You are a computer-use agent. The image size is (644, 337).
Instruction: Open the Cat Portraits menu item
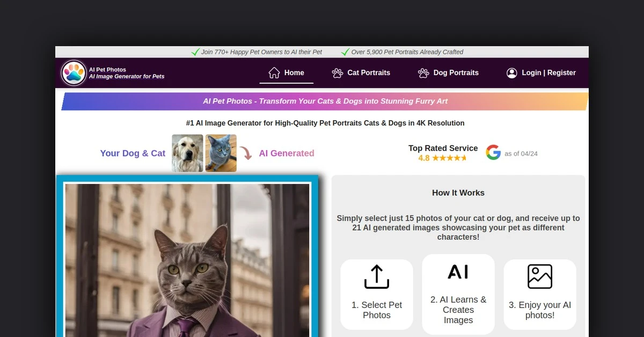pos(369,72)
